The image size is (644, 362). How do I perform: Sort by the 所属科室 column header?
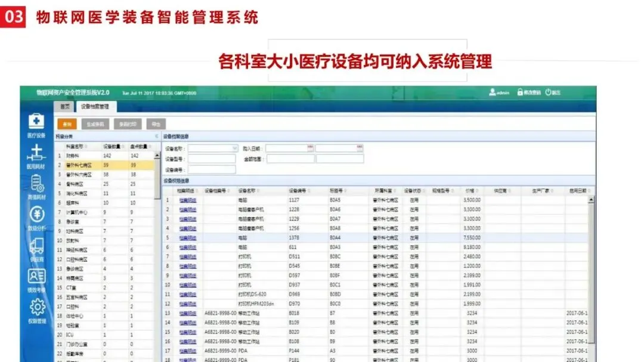(383, 191)
